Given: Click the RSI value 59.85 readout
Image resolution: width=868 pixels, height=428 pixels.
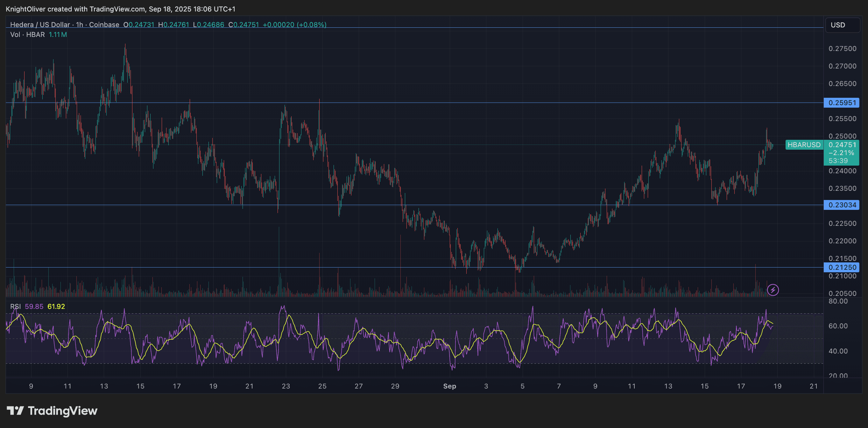Looking at the screenshot, I should click(34, 307).
